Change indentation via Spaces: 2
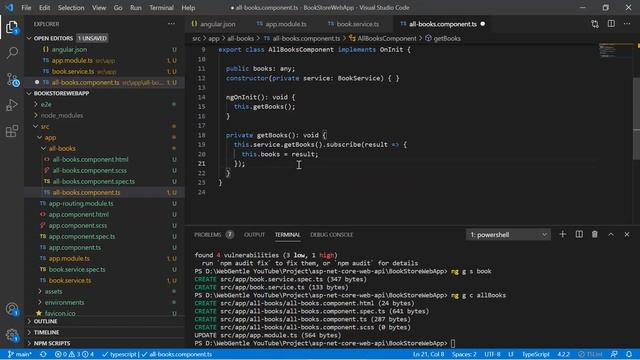640x360 pixels. 464,354
